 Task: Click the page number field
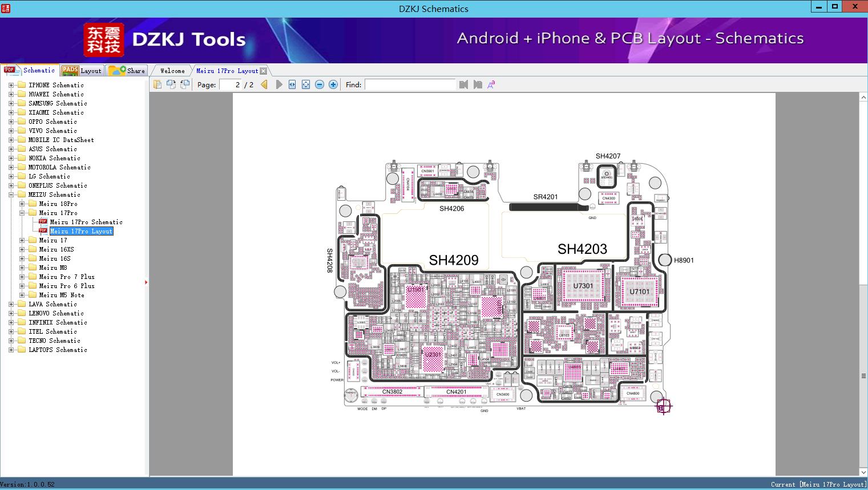[231, 84]
